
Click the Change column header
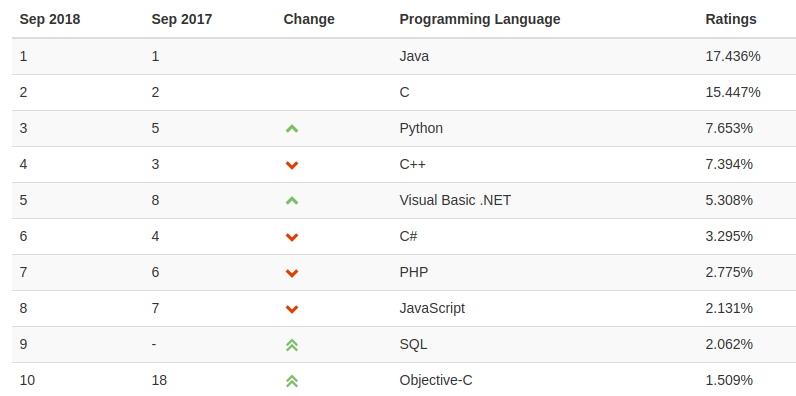309,19
